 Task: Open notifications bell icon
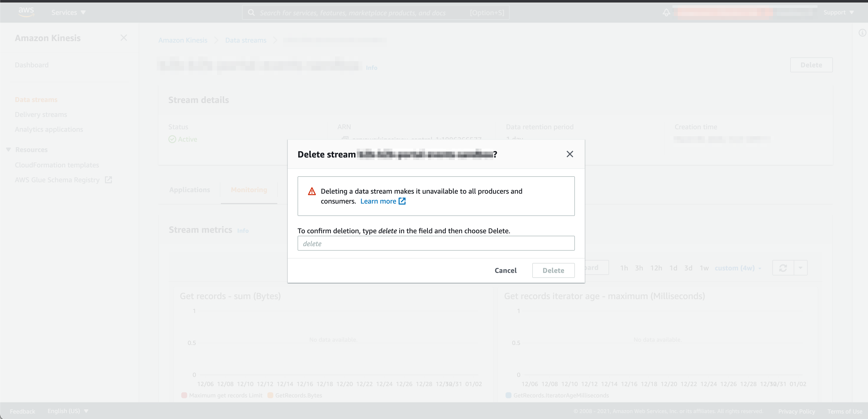click(x=666, y=12)
